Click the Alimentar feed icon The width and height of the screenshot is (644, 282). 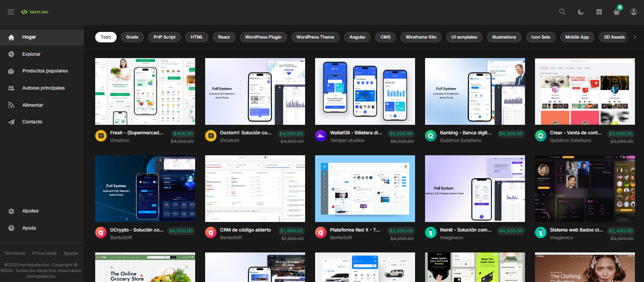tap(11, 105)
